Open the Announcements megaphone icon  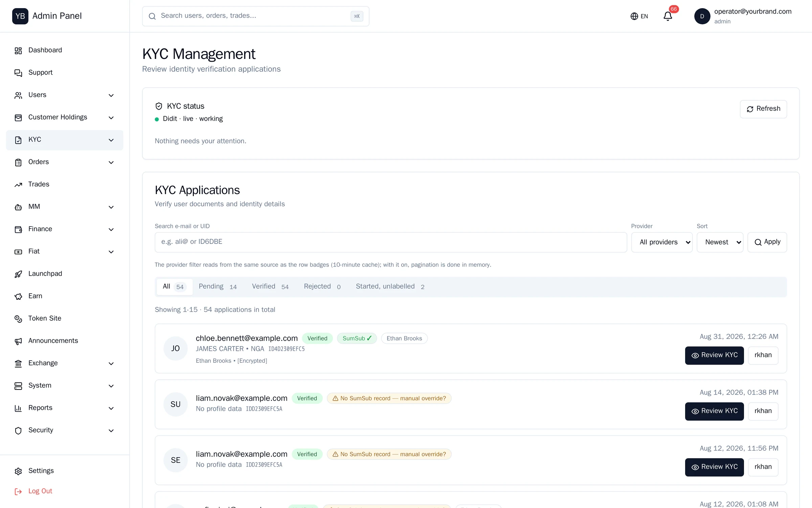click(x=18, y=341)
